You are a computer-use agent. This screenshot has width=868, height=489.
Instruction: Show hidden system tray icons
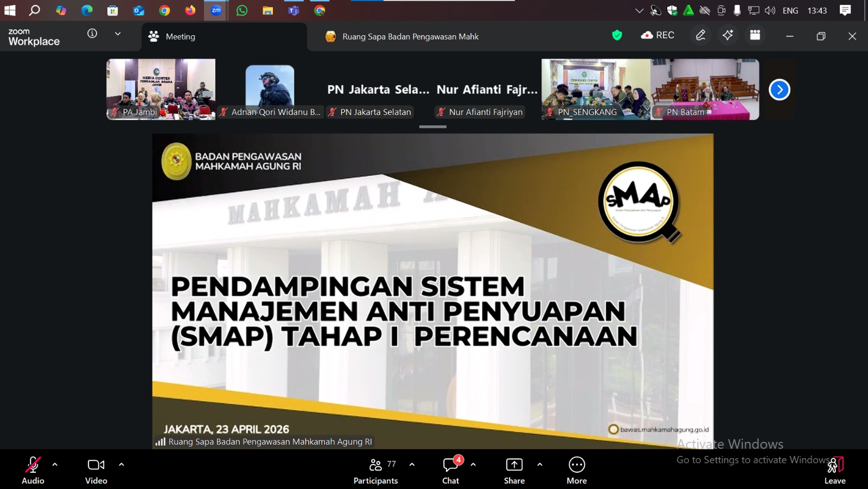tap(640, 10)
